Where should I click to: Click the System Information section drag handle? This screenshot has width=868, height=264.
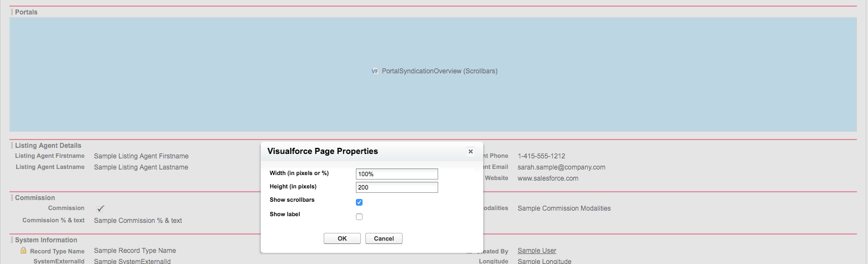[x=12, y=240]
